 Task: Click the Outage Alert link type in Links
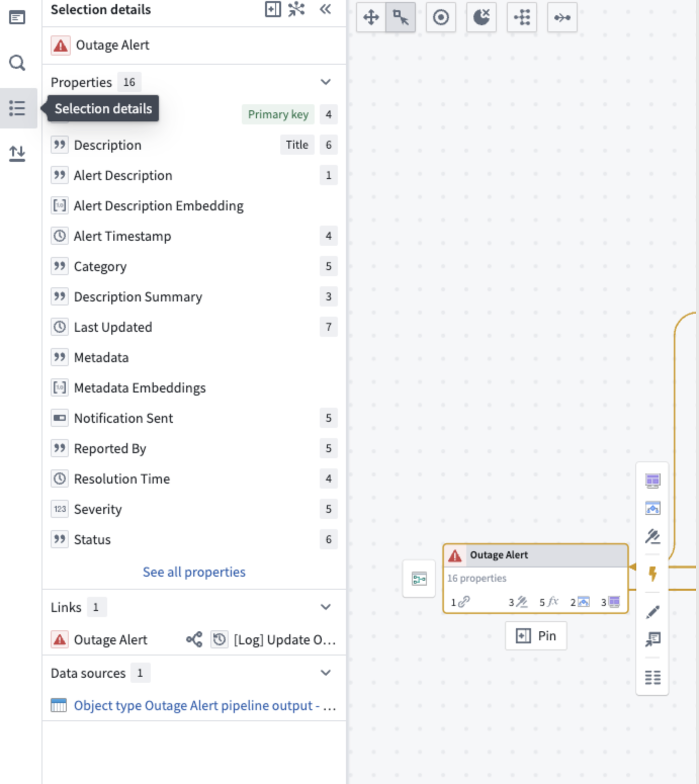110,640
